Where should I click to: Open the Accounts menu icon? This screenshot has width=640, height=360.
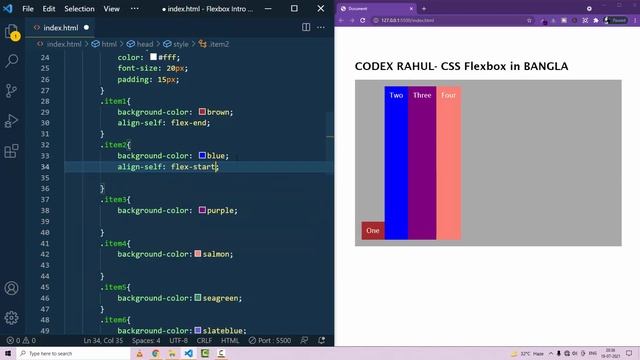click(x=11, y=288)
